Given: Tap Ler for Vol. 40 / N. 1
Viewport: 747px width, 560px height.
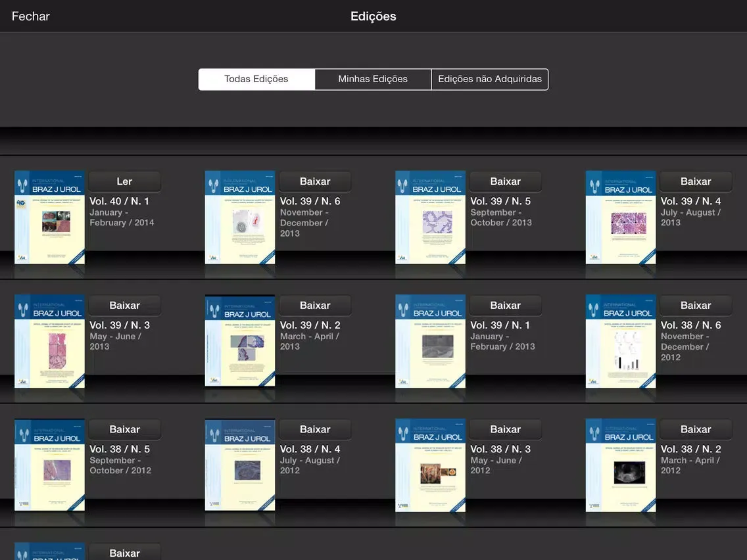Looking at the screenshot, I should coord(125,181).
